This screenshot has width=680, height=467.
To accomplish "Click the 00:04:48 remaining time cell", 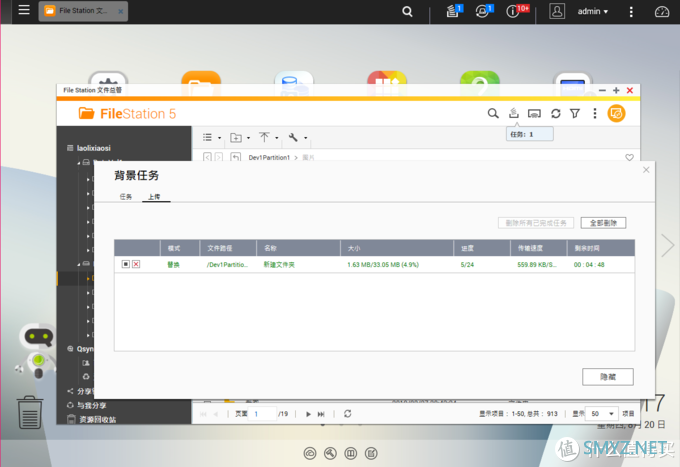I will coord(589,265).
